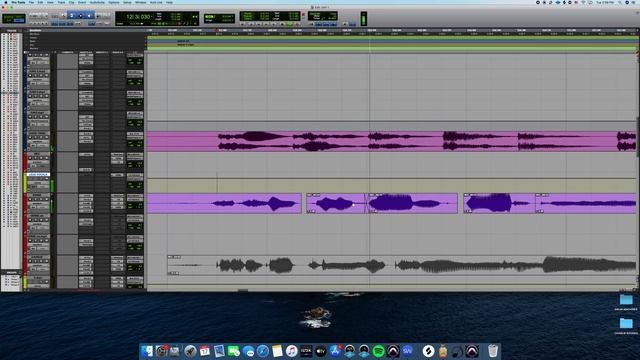The height and width of the screenshot is (360, 640).
Task: Open the AudioSuite menu
Action: [x=97, y=2]
